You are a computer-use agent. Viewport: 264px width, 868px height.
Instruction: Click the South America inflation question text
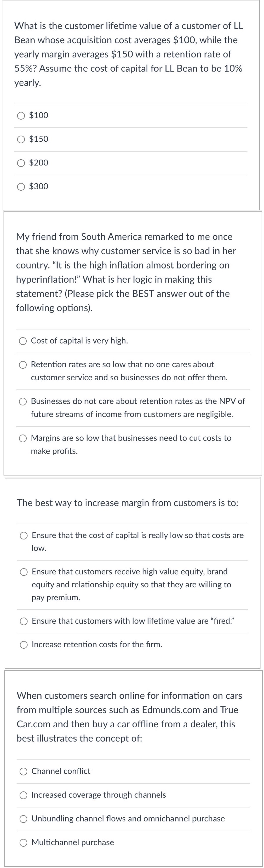pyautogui.click(x=126, y=272)
